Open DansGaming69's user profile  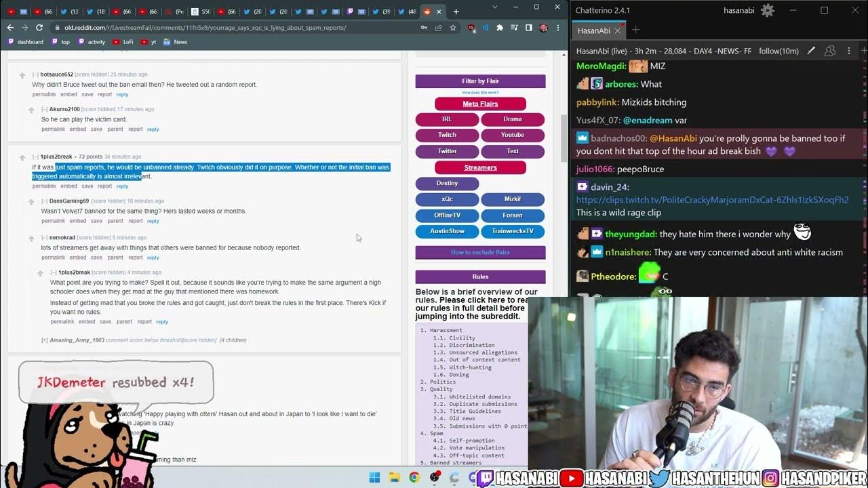coord(69,201)
